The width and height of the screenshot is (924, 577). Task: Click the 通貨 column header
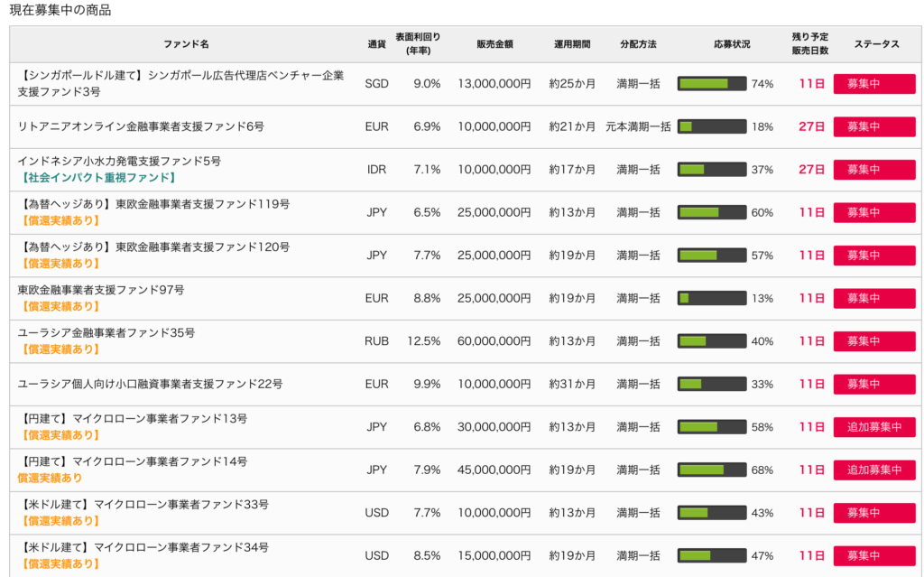click(376, 44)
